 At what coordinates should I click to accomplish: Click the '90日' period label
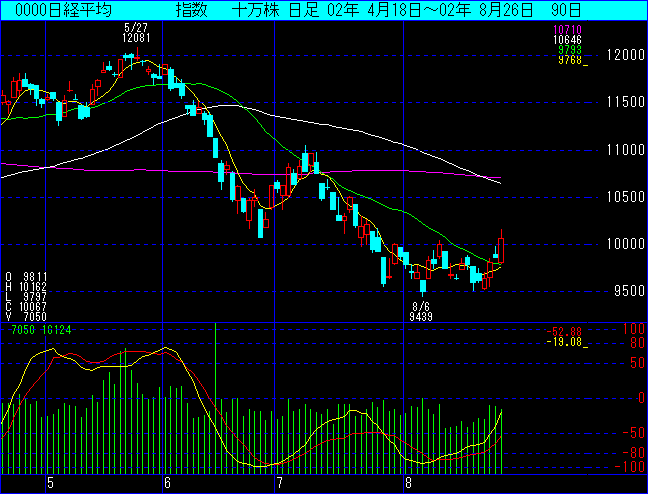click(x=566, y=10)
